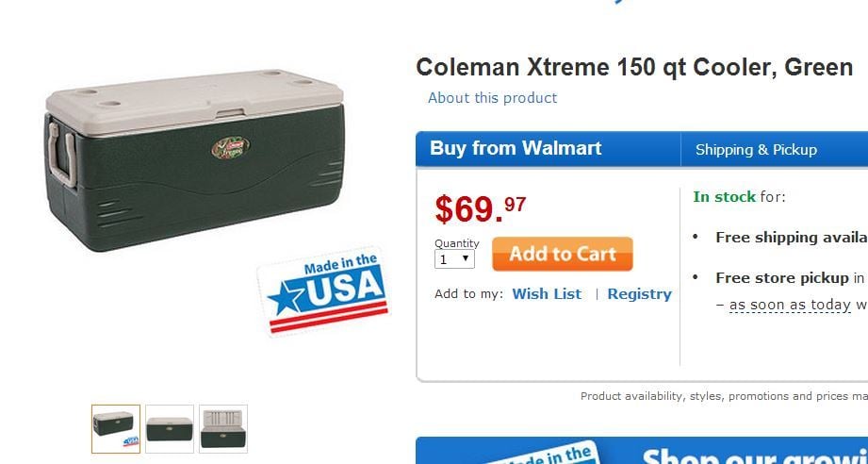Open the About this product link
Image resolution: width=868 pixels, height=464 pixels.
pyautogui.click(x=492, y=98)
